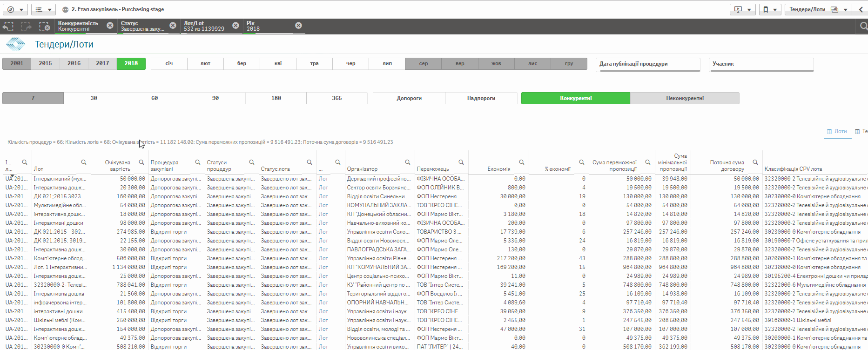Open the navigation compass dropdown
868x350 pixels.
point(15,9)
